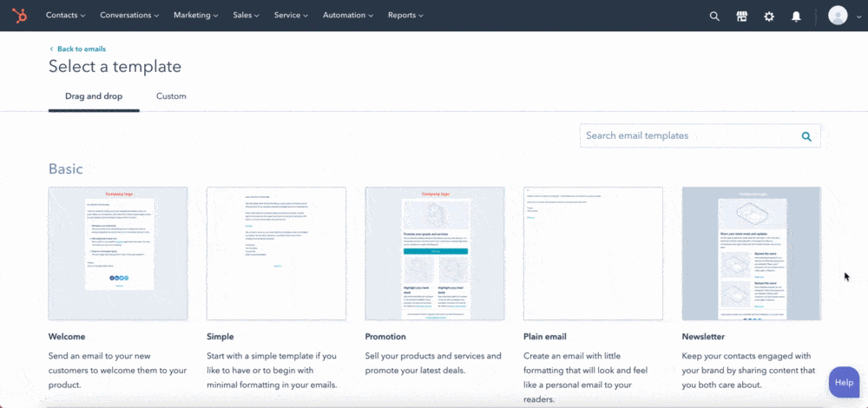This screenshot has width=868, height=408.
Task: Click the HubSpot sprocket logo
Action: [x=21, y=16]
